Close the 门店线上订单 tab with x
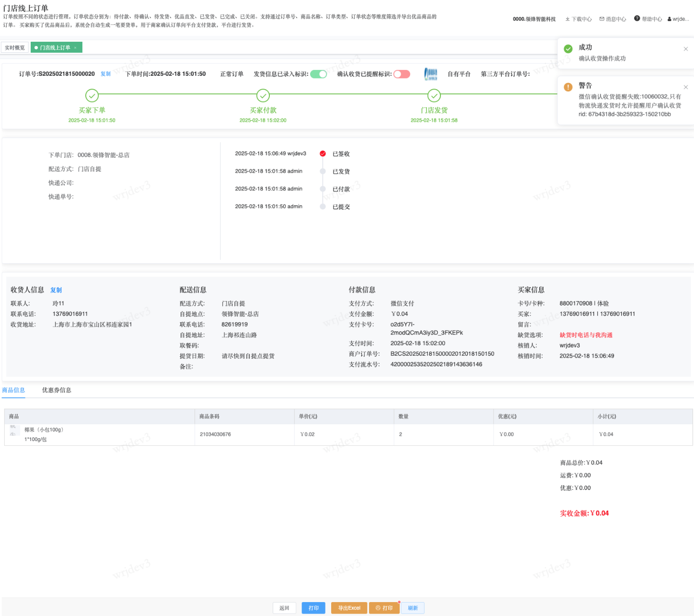694x616 pixels. (x=75, y=48)
